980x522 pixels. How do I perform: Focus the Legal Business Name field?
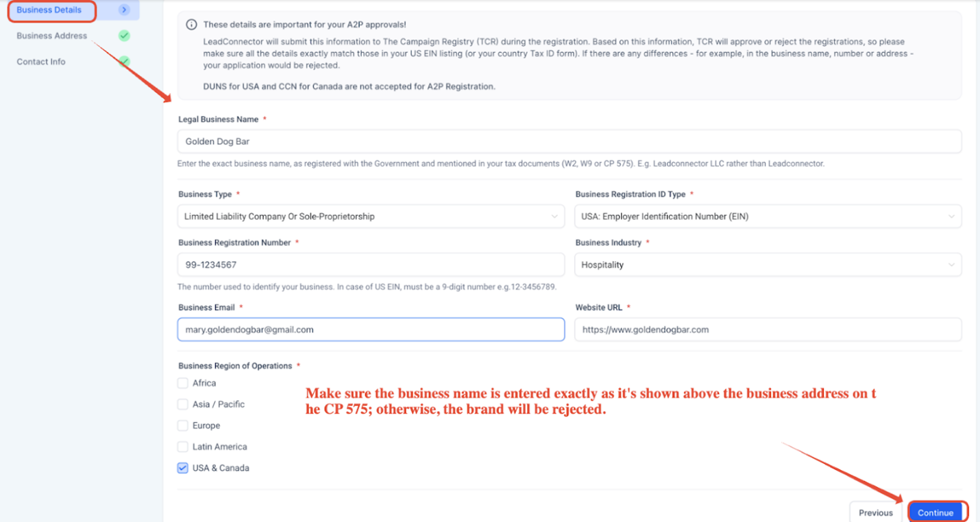click(569, 141)
